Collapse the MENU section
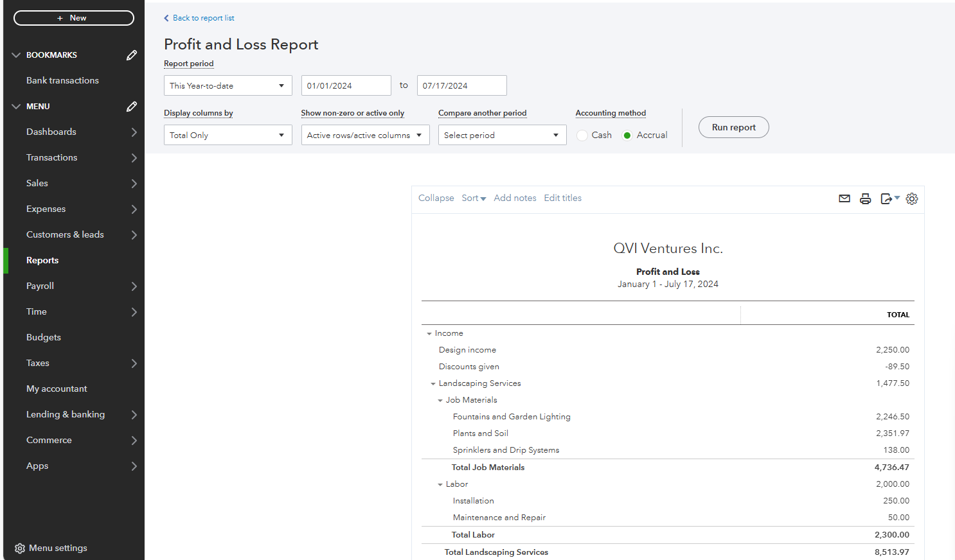Image resolution: width=955 pixels, height=560 pixels. click(16, 107)
